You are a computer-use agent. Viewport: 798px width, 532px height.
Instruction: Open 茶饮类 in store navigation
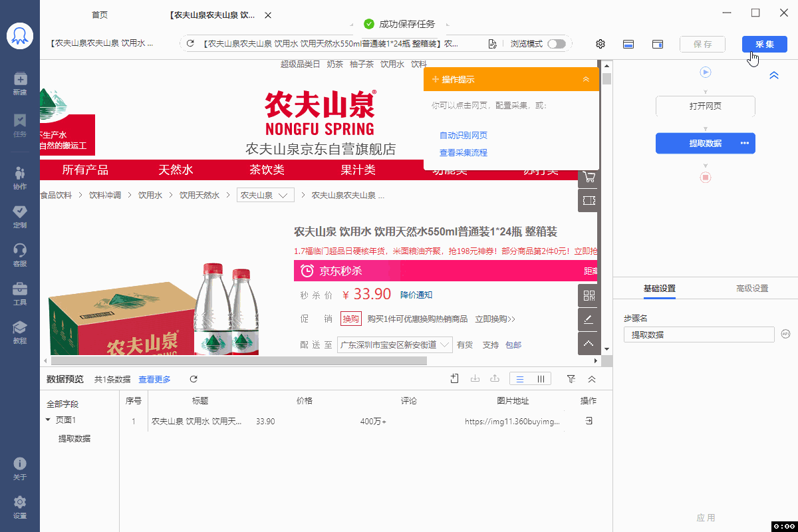267,170
